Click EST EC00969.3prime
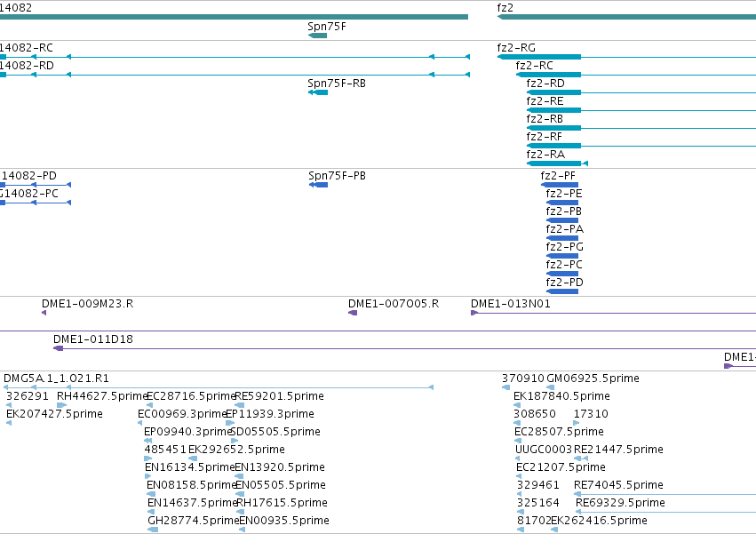This screenshot has height=534, width=756. (182, 414)
